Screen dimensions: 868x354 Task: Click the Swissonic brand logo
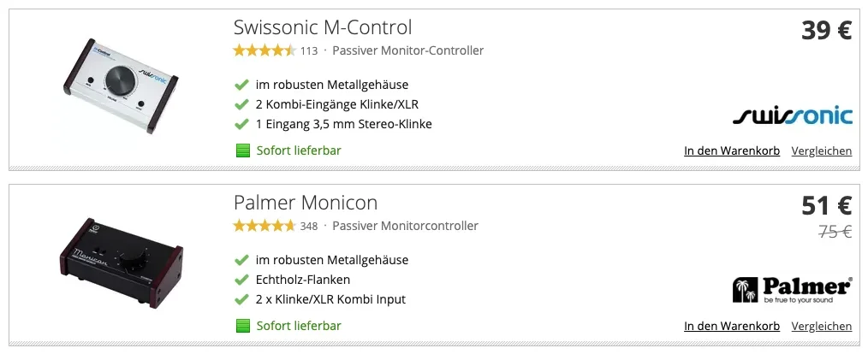[793, 115]
